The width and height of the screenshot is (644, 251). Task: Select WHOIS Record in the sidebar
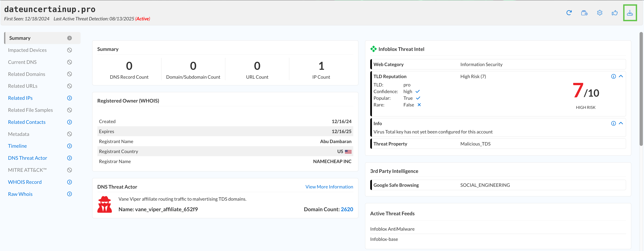click(x=25, y=182)
